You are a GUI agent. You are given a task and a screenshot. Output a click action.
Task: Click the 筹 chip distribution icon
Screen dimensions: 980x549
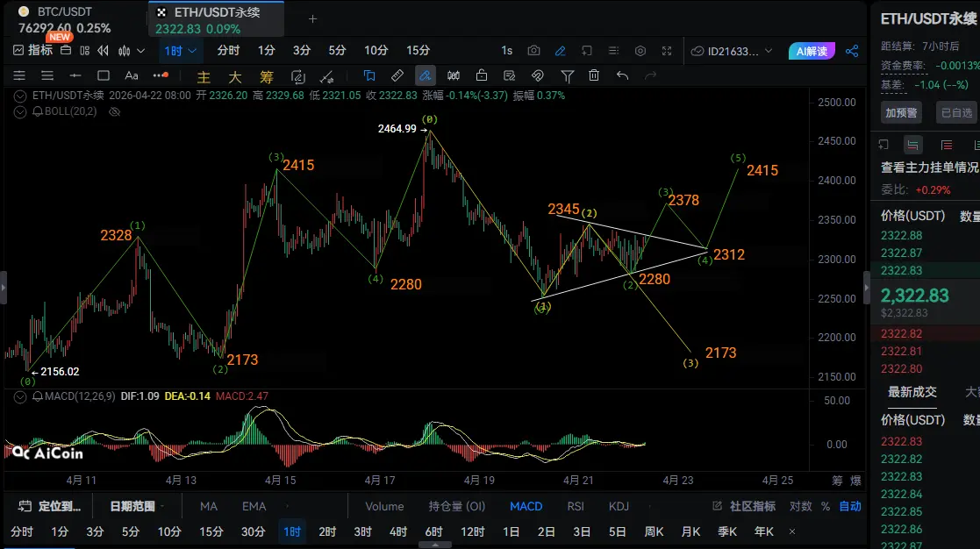coord(267,76)
